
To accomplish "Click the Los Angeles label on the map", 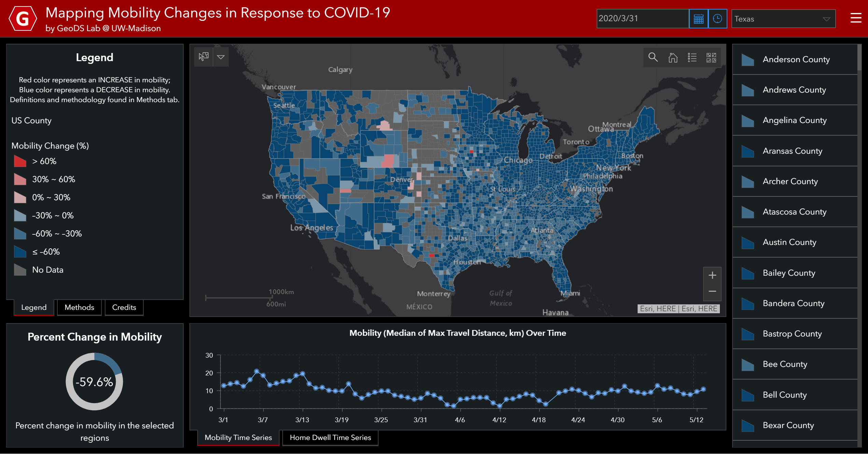I will pos(312,228).
